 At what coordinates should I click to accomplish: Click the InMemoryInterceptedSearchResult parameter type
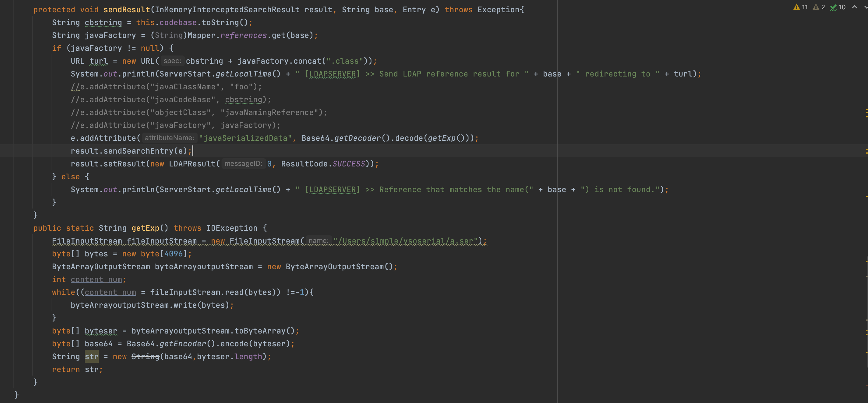click(227, 10)
